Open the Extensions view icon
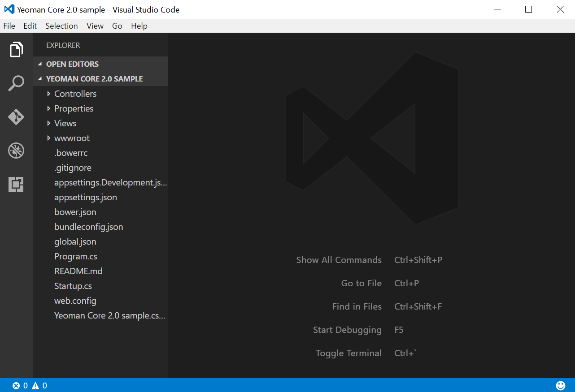The image size is (575, 392). (x=16, y=184)
